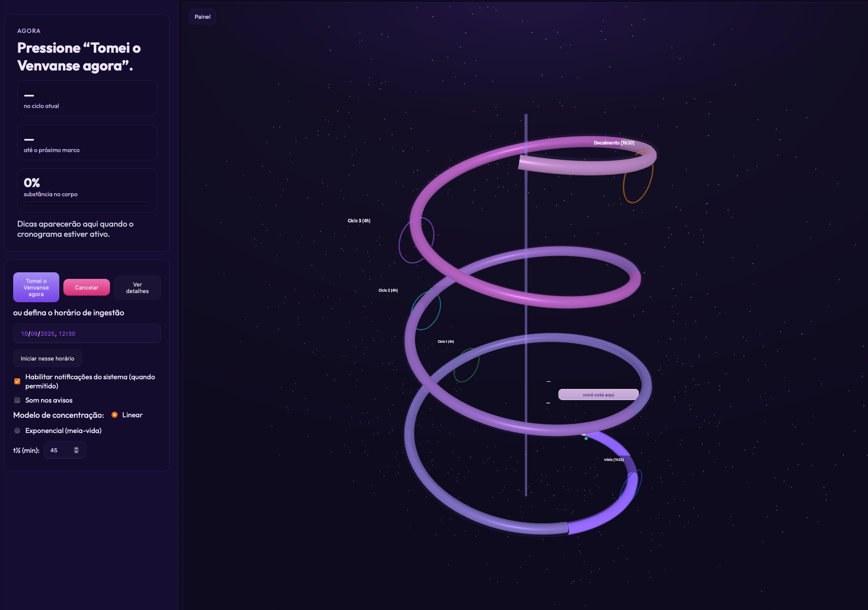Click the "substância no corpo" progress bar
This screenshot has height=610, width=868.
point(87,204)
